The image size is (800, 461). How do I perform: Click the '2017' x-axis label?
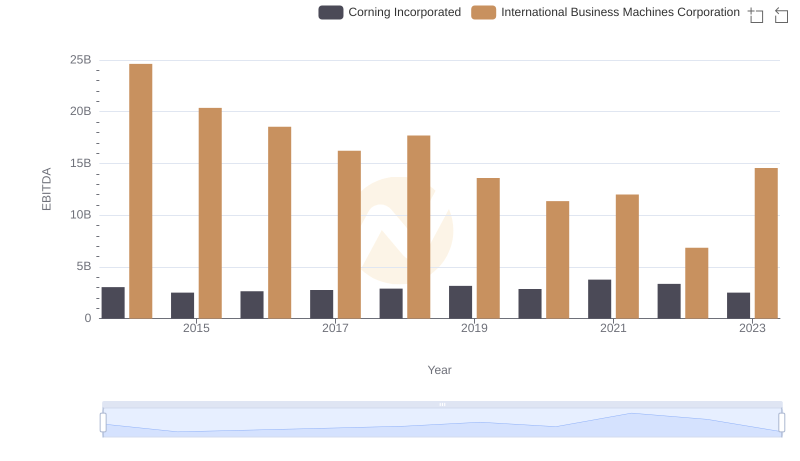click(x=335, y=328)
